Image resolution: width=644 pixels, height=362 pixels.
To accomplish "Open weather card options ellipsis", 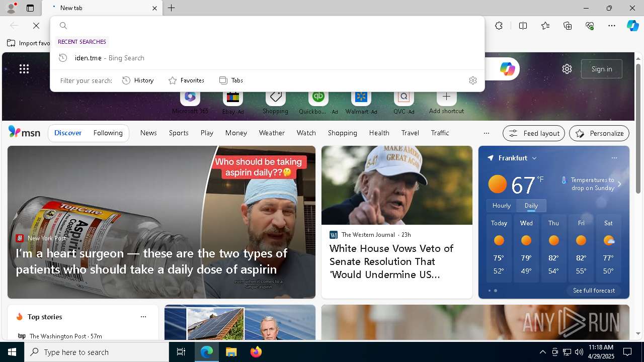I will coord(614,158).
